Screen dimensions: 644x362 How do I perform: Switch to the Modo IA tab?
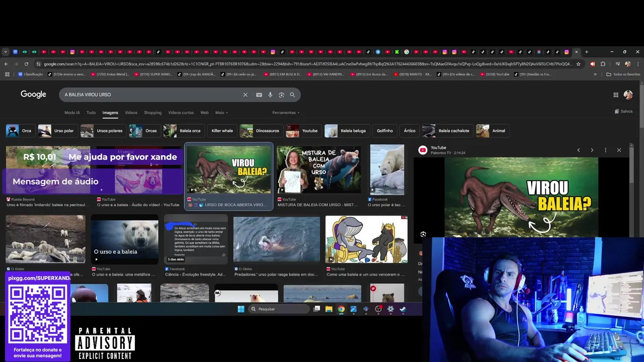[72, 113]
